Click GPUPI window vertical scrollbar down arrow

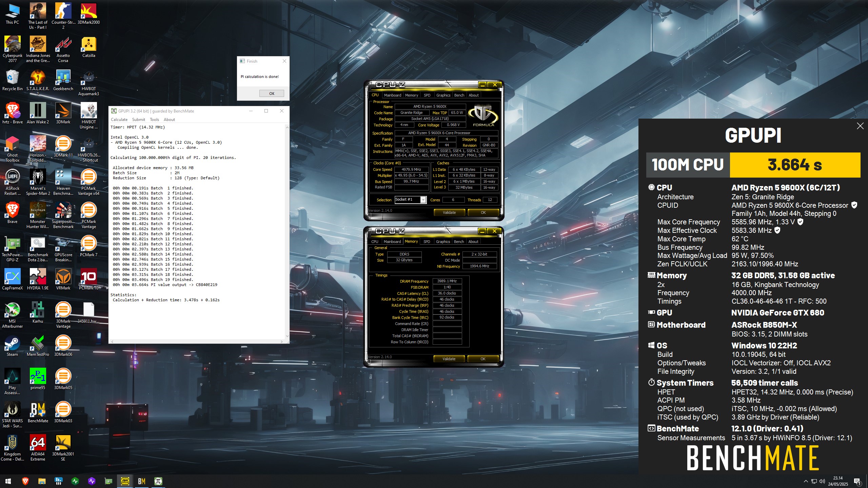[x=287, y=336]
